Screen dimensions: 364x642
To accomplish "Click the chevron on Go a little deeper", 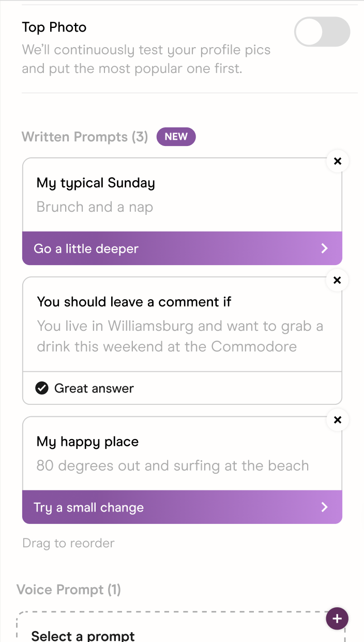I will (x=324, y=249).
